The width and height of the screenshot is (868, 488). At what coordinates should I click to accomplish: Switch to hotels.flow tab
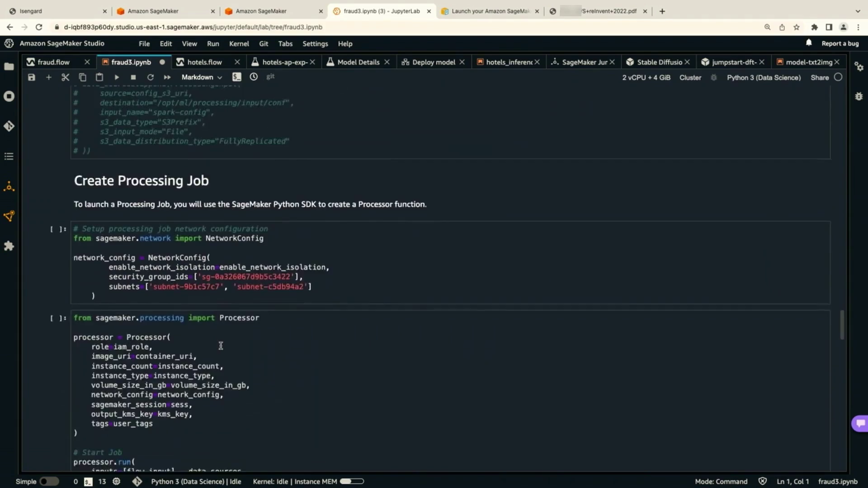point(204,62)
